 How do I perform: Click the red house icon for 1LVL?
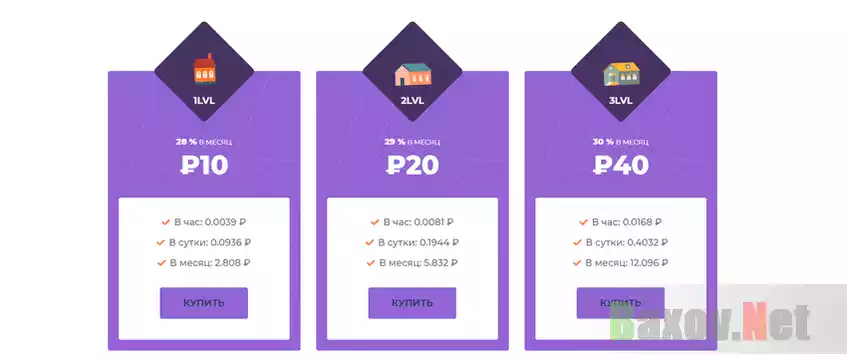click(204, 70)
